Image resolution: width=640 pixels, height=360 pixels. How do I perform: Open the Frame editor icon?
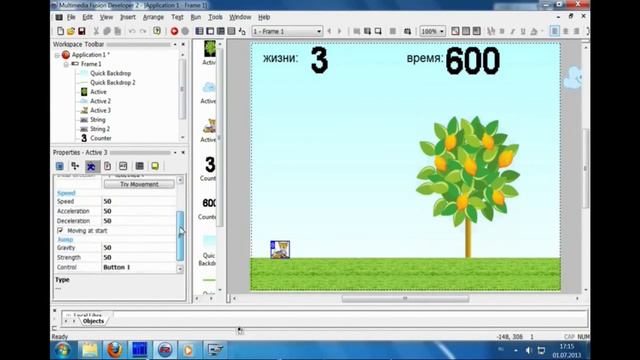pos(210,31)
